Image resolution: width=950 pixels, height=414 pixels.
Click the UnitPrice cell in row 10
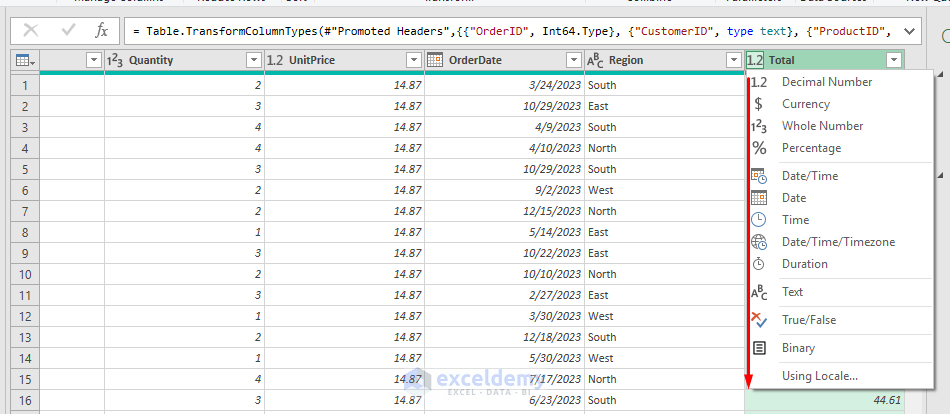(345, 274)
